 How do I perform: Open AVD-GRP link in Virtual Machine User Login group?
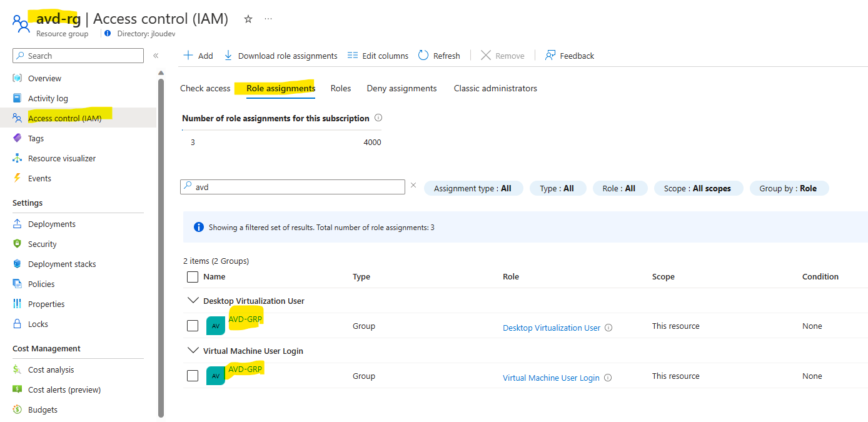coord(245,369)
